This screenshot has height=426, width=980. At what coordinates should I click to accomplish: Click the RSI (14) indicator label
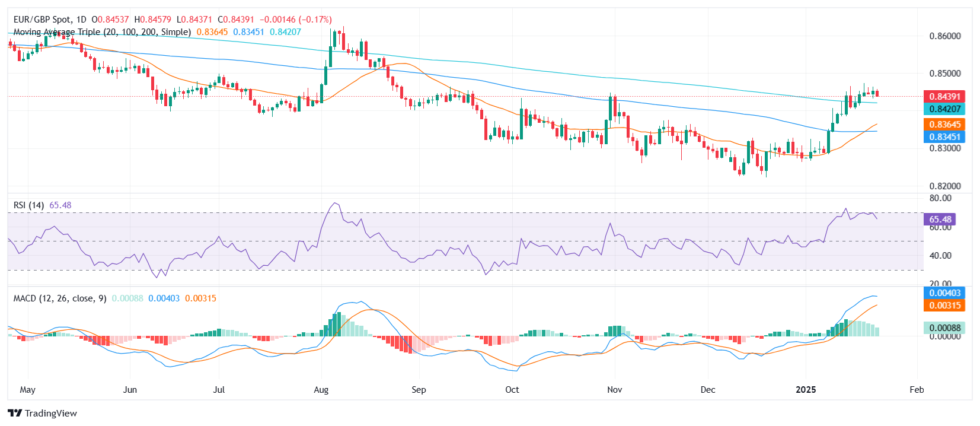(28, 205)
